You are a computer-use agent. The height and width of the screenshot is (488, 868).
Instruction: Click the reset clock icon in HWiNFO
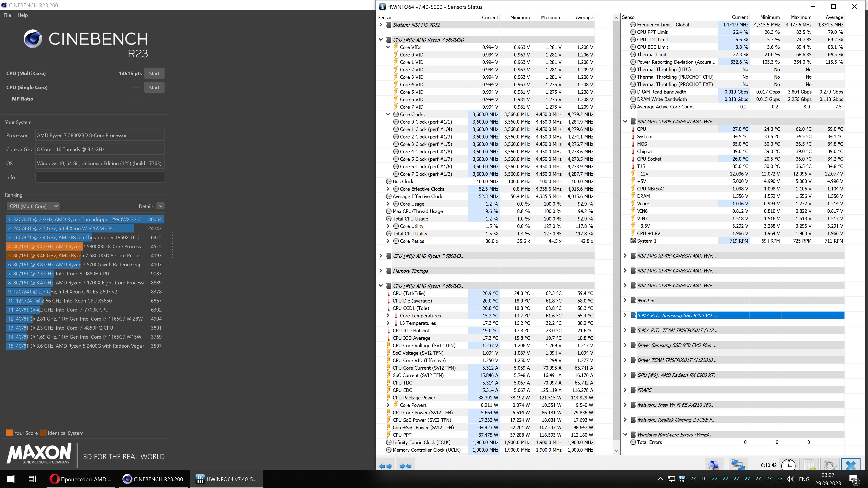point(788,465)
